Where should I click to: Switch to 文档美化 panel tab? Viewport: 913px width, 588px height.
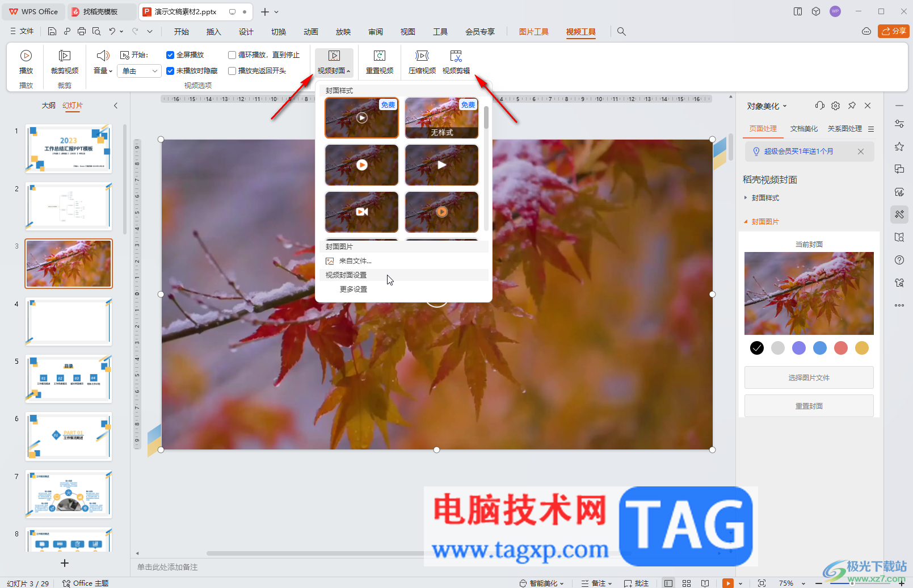pyautogui.click(x=804, y=129)
